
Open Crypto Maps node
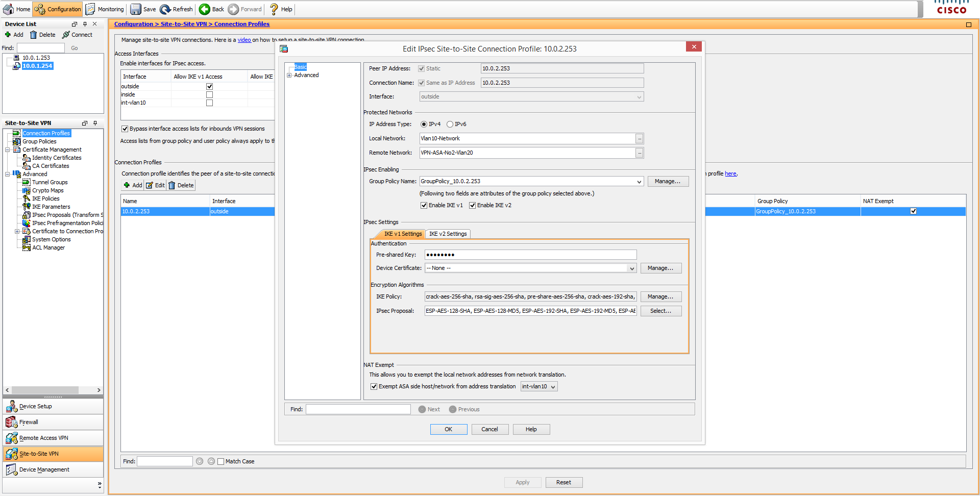47,190
